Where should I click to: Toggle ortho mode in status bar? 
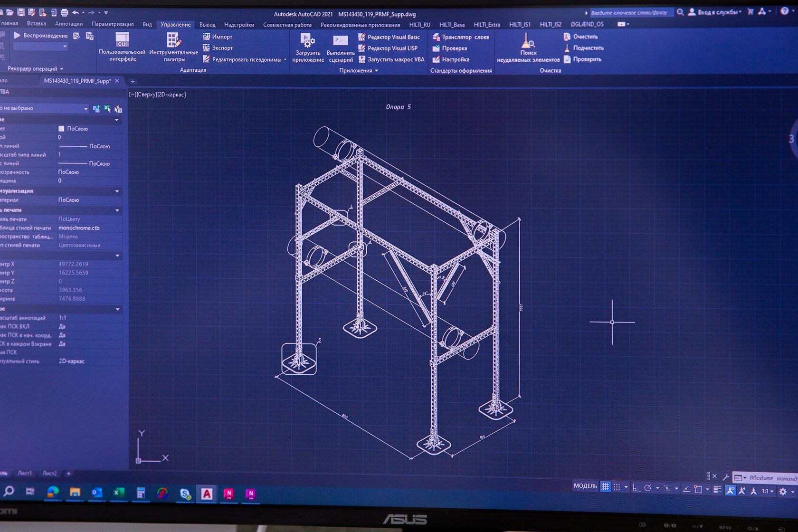pyautogui.click(x=636, y=488)
